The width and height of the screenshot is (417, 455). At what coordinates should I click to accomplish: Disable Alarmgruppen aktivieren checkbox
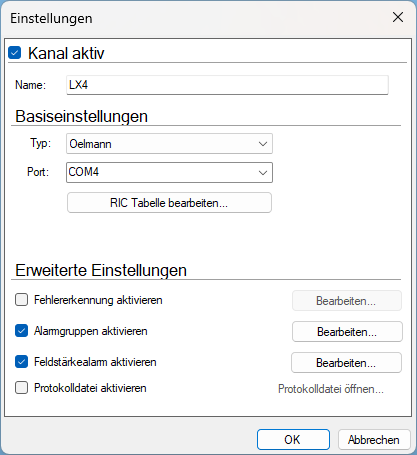click(x=21, y=331)
